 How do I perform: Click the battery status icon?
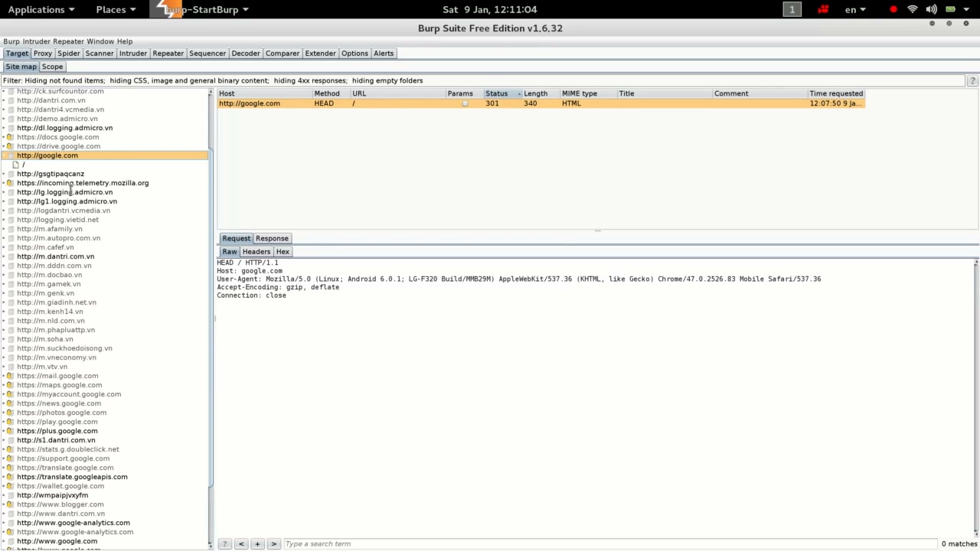point(950,9)
